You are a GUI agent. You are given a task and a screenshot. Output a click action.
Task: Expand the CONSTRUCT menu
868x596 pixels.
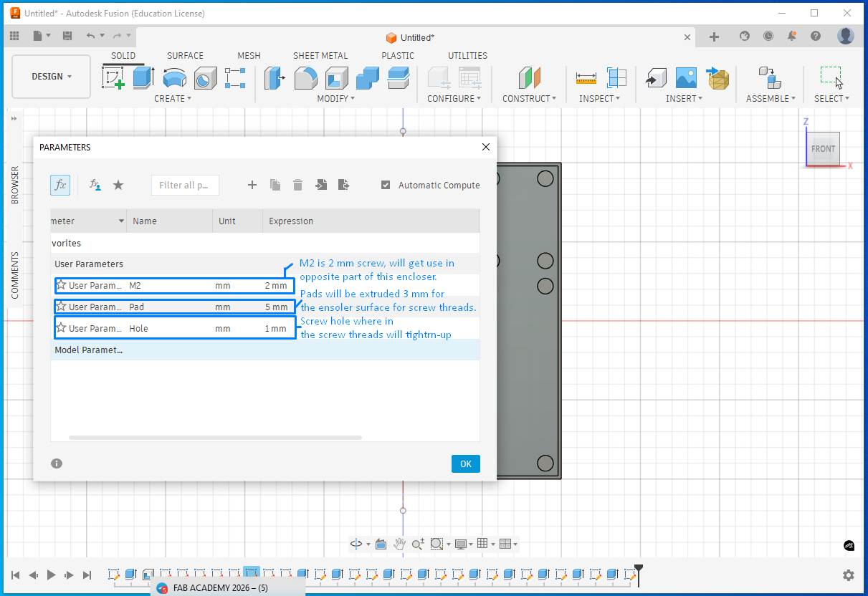(x=530, y=99)
